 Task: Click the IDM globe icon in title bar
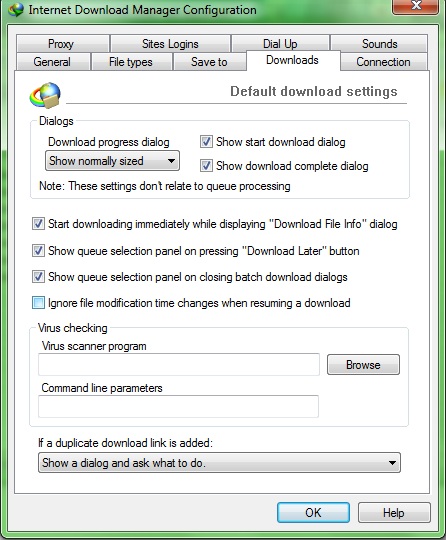point(16,10)
